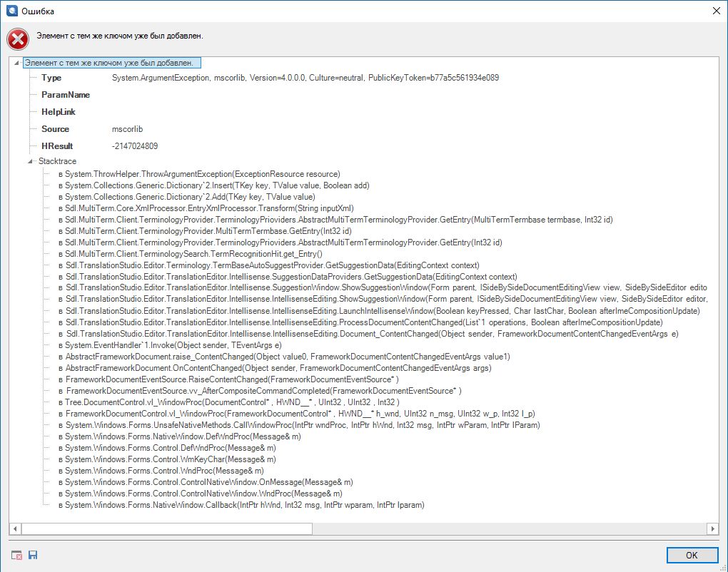
Task: Select the HelpLink row
Action: (x=59, y=112)
